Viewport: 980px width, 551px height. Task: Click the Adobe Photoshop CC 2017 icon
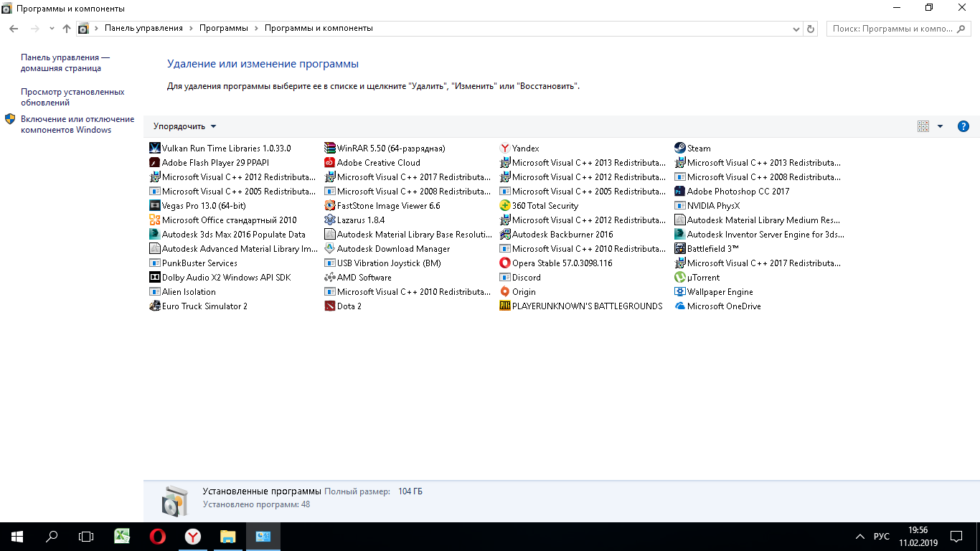(680, 192)
